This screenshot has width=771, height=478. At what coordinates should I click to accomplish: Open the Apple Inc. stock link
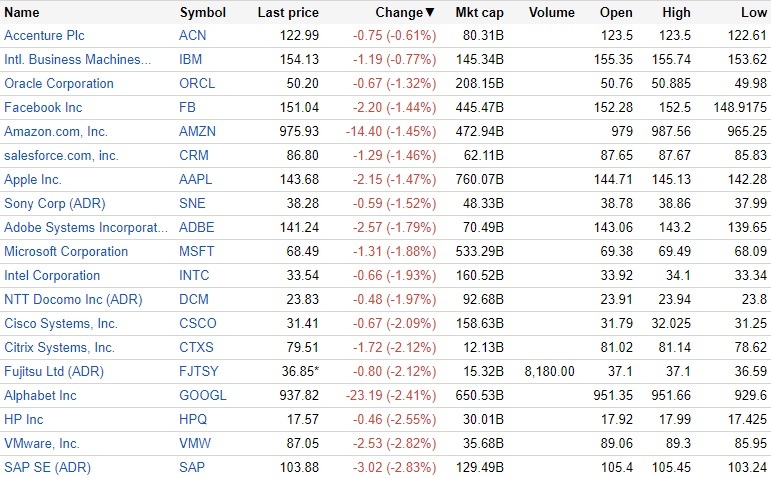tap(33, 180)
